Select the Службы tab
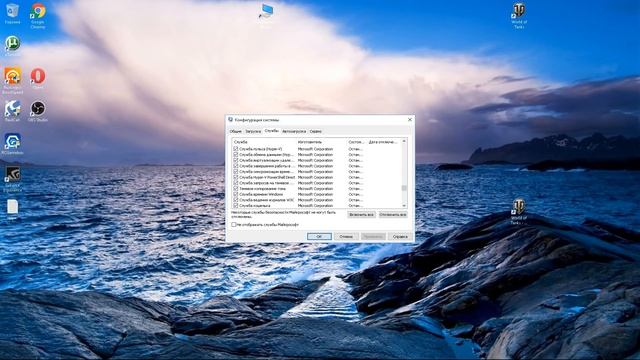The height and width of the screenshot is (360, 640). tap(271, 131)
